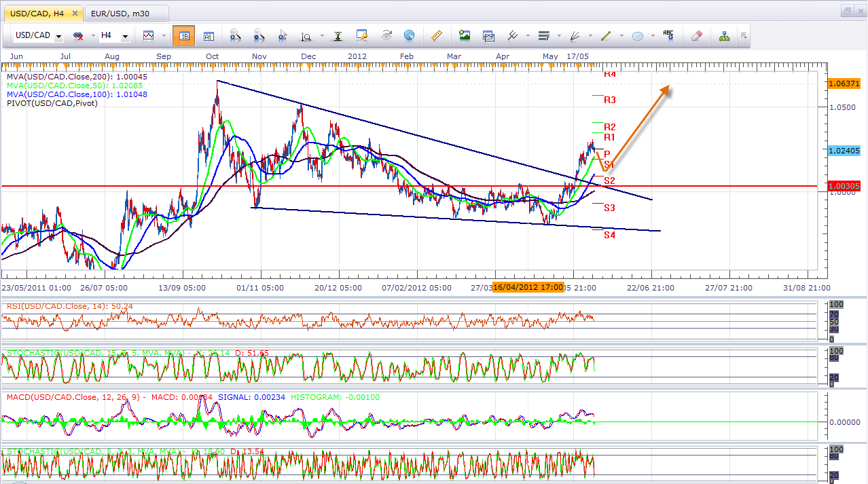Expand the Fibonacci tool dropdown arrow
This screenshot has width=868, height=484.
(558, 36)
